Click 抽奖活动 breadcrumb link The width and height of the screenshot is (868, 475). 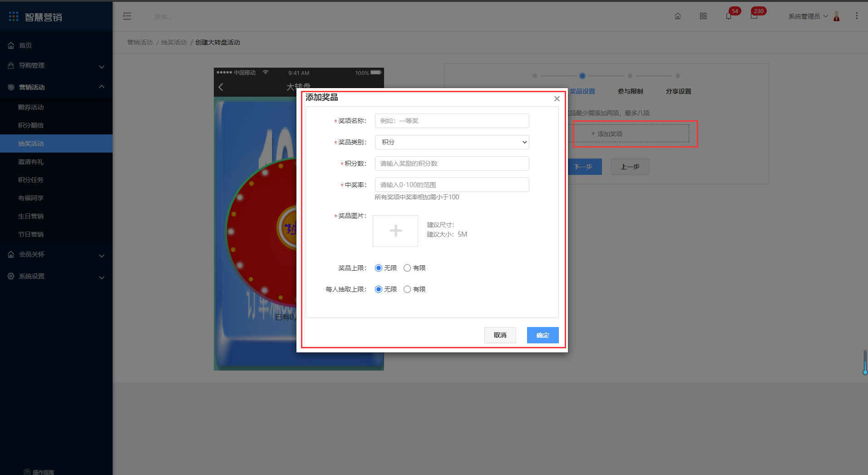tap(174, 42)
